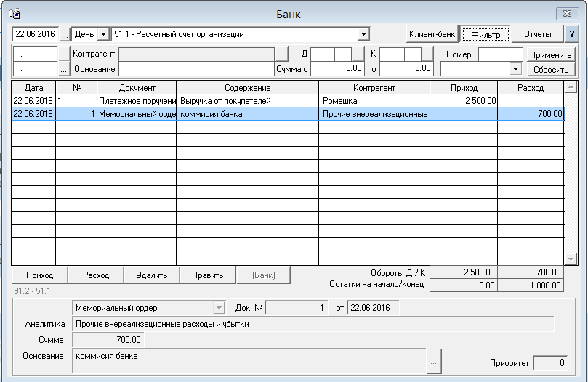Screen dimensions: 588x382
Task: Open date picker next to 22.06.2016
Action: (x=65, y=34)
